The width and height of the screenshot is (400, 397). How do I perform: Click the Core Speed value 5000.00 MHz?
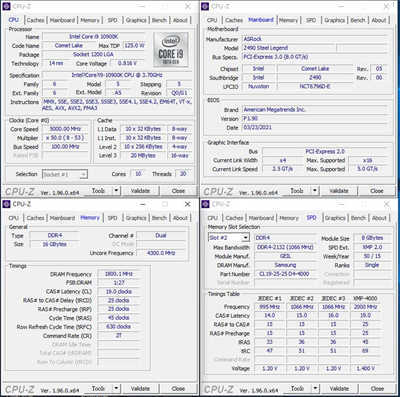click(65, 129)
